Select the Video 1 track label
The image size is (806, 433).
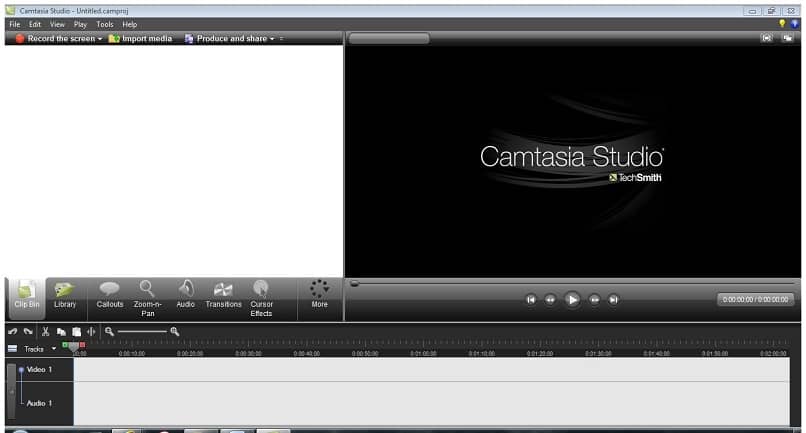(40, 369)
